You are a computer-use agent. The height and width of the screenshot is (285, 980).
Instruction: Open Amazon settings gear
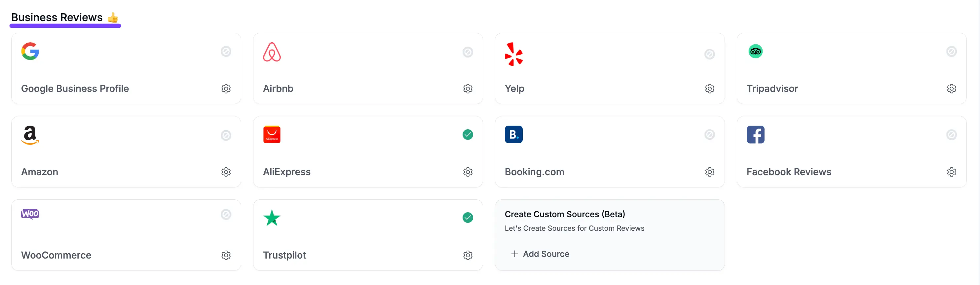click(226, 172)
